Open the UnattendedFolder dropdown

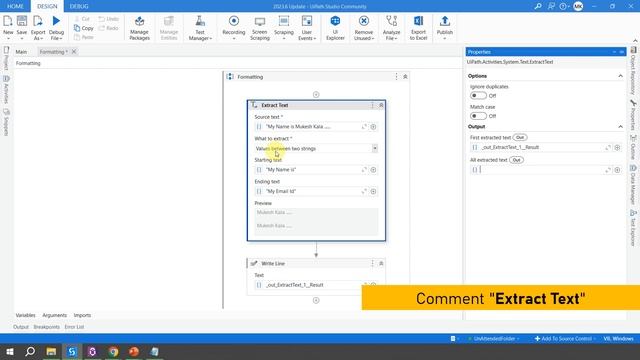tap(494, 339)
